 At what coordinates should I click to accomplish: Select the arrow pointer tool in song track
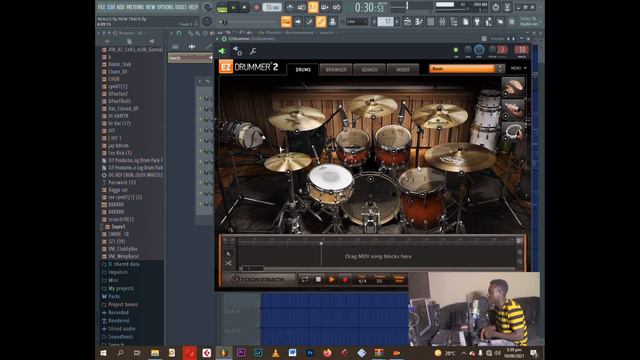coord(229,254)
